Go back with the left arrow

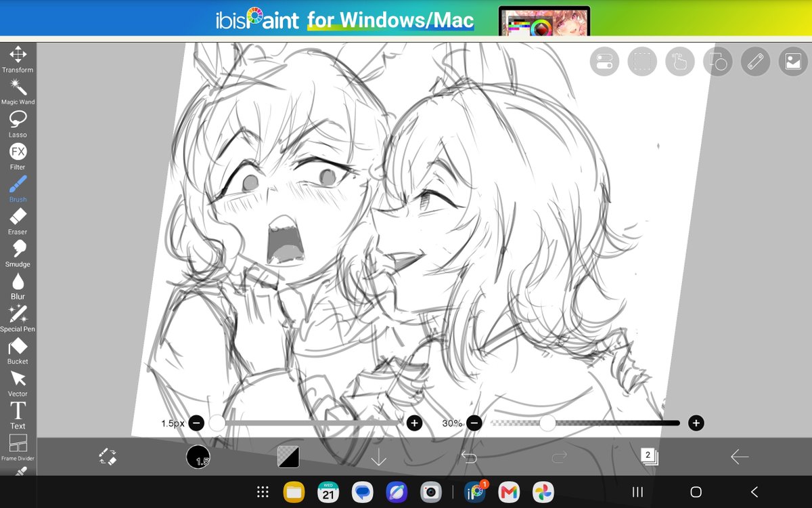point(740,457)
